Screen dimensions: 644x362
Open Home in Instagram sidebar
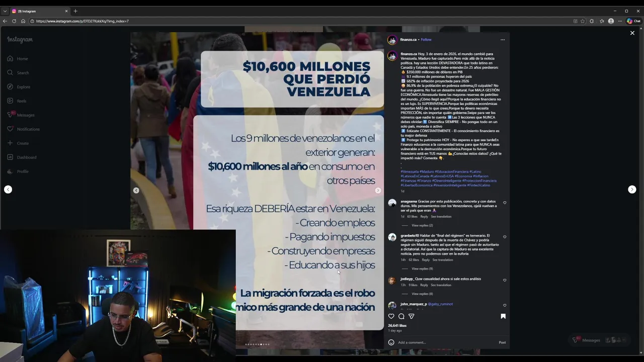(x=17, y=59)
